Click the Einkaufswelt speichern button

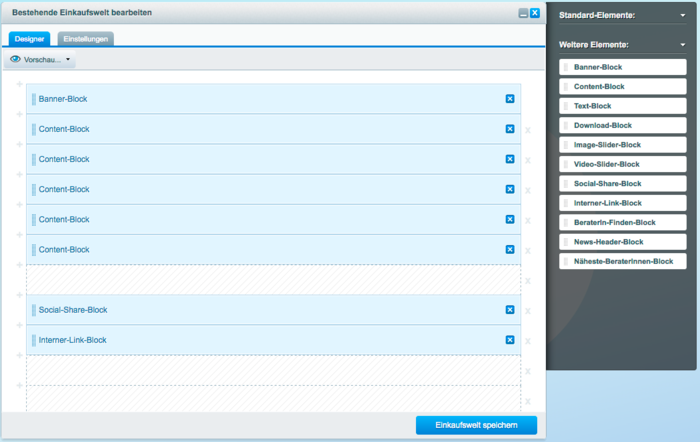click(476, 425)
